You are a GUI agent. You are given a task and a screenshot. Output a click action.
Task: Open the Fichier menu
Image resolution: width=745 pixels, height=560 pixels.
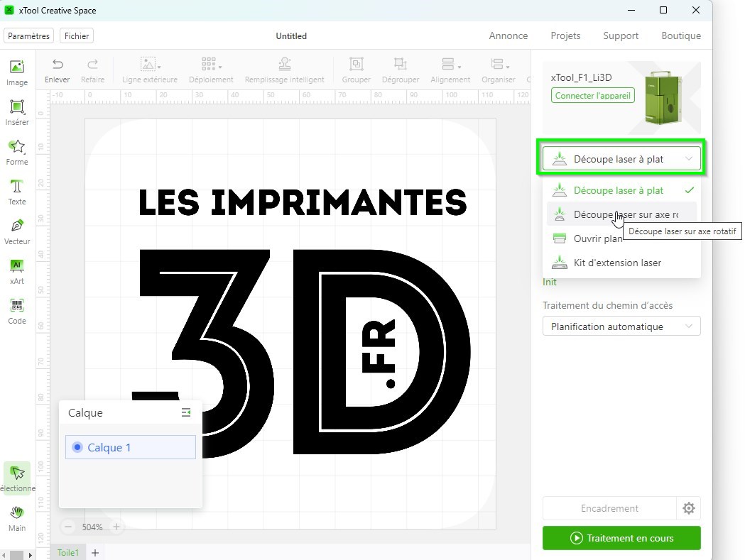(77, 36)
